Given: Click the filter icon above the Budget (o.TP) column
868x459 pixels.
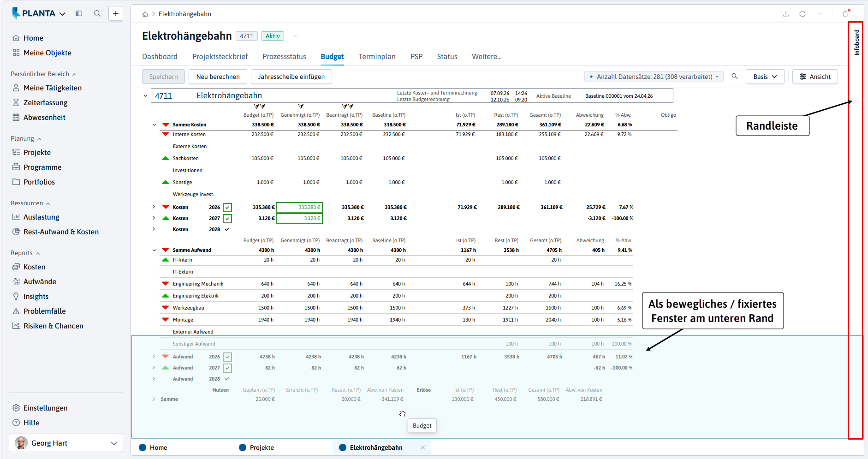Looking at the screenshot, I should tap(260, 107).
